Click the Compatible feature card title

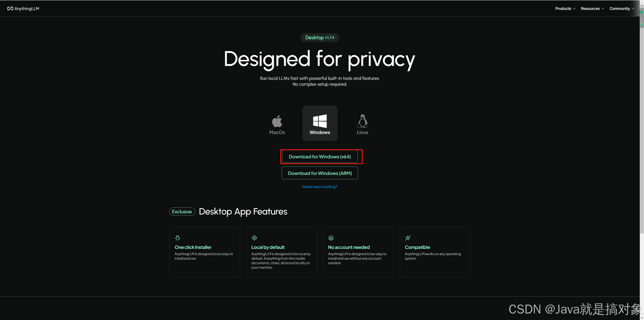(417, 247)
